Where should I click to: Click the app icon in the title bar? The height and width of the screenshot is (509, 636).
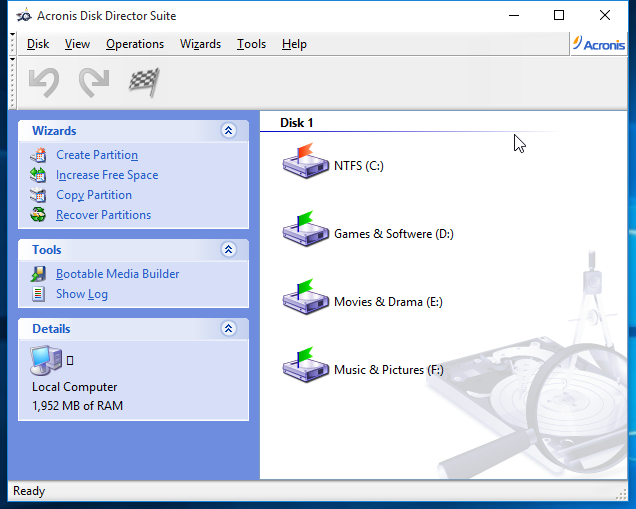(x=24, y=15)
